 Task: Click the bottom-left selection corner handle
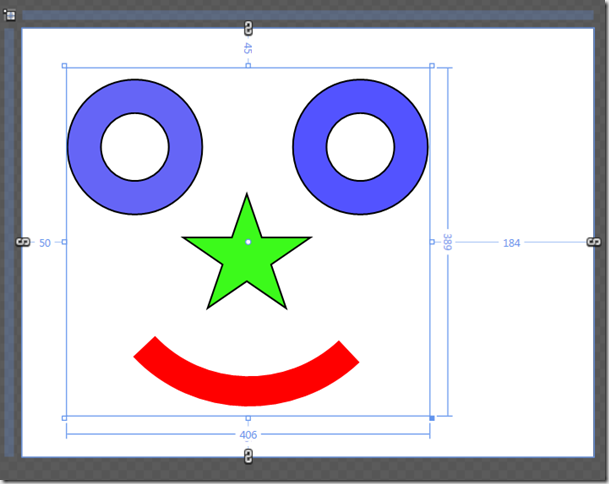coord(64,418)
